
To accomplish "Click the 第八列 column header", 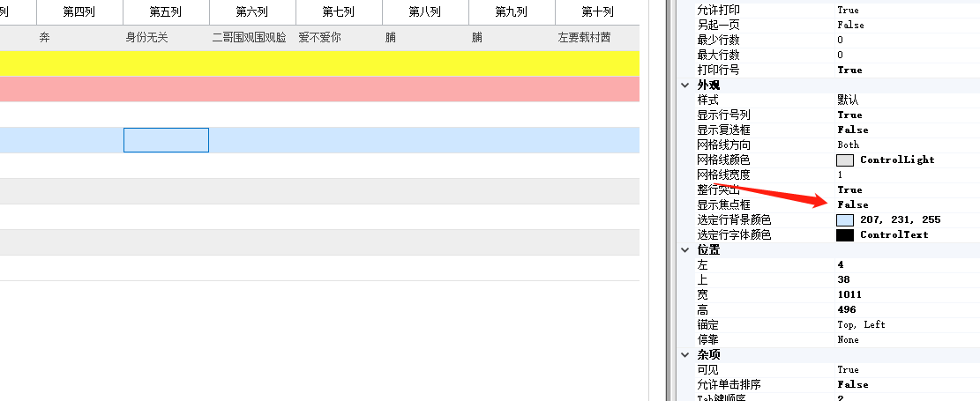I will click(x=425, y=12).
